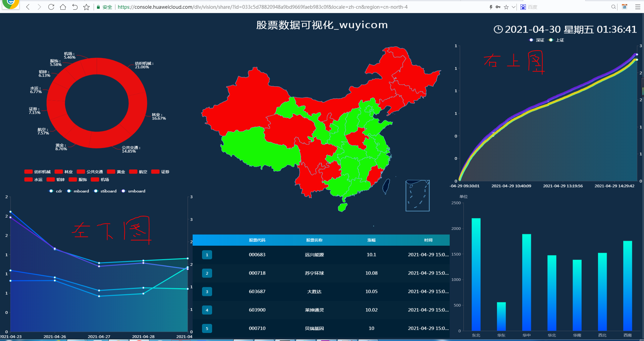Select the 华中 bar in the bar chart
The width and height of the screenshot is (644, 341).
tap(527, 283)
